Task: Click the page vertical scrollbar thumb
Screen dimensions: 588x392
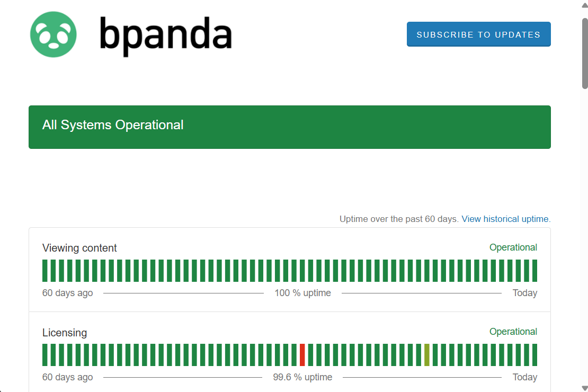Action: pos(585,54)
